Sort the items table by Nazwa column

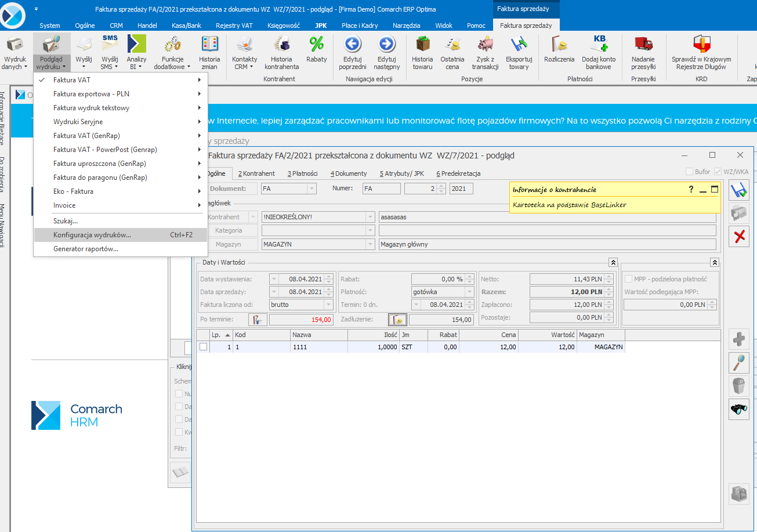[x=318, y=335]
